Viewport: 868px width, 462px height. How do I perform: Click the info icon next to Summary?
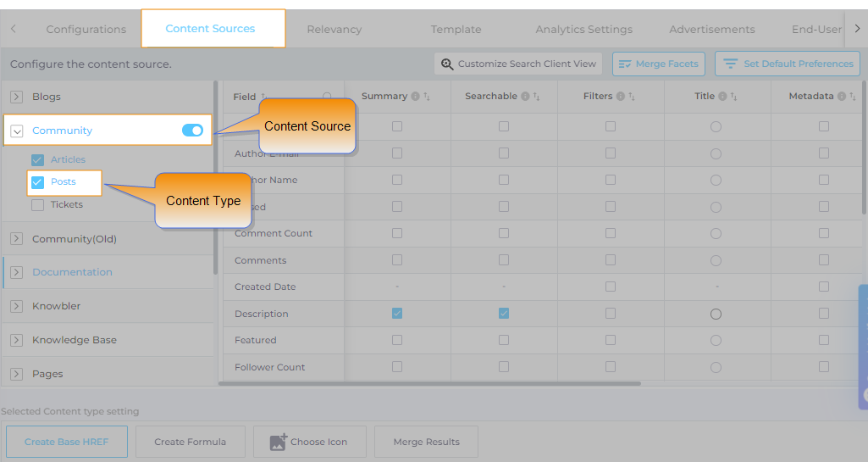point(415,97)
